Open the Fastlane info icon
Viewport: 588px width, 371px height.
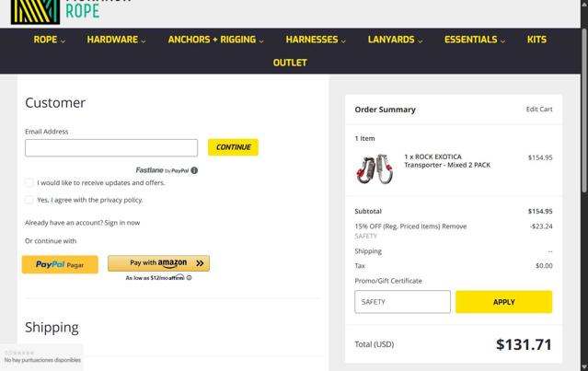pos(194,170)
